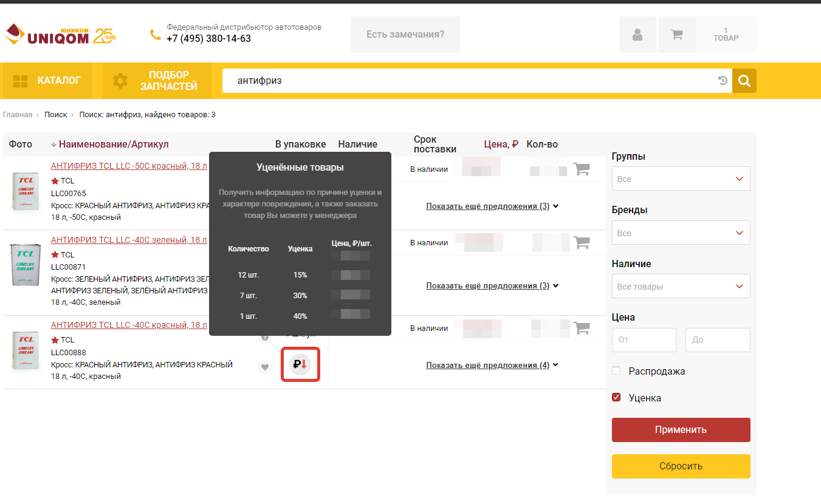Expand 'Показать ещё предложения (4)'
821x504 pixels.
click(492, 366)
